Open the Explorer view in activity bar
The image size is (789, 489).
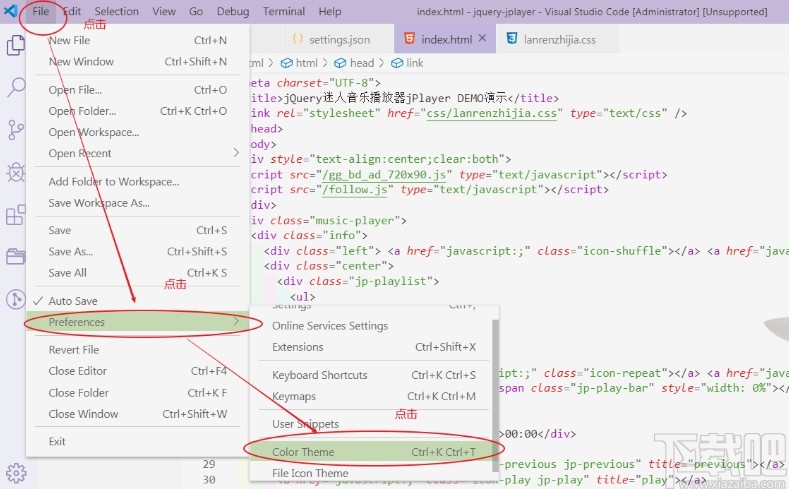coord(16,45)
